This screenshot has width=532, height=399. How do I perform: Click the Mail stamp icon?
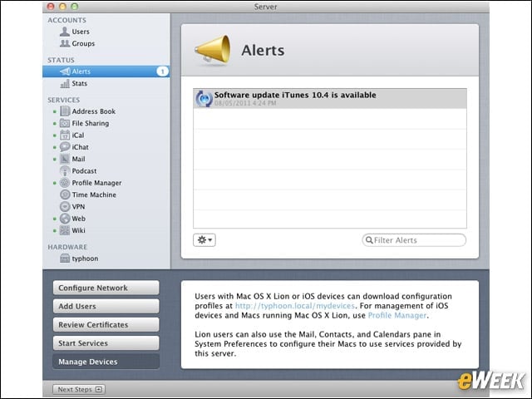(65, 159)
